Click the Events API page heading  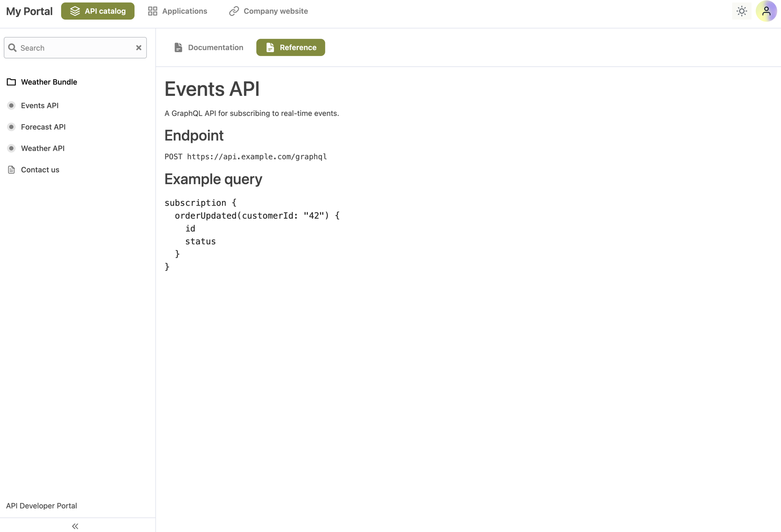click(x=212, y=89)
